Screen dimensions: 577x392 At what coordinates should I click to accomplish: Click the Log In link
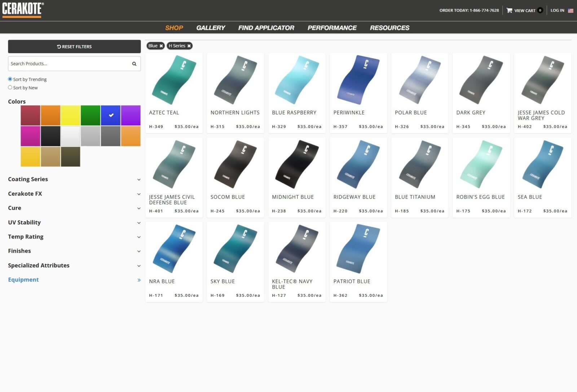click(557, 10)
